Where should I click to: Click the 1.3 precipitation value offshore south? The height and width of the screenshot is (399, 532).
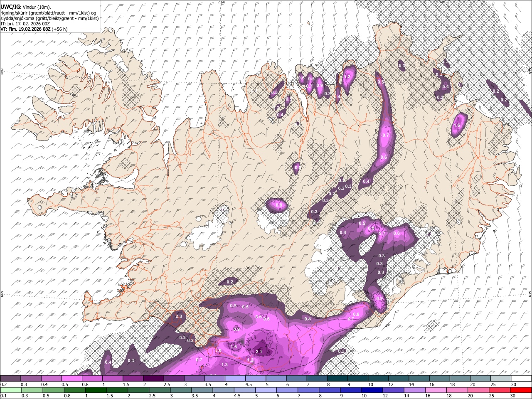225,365
